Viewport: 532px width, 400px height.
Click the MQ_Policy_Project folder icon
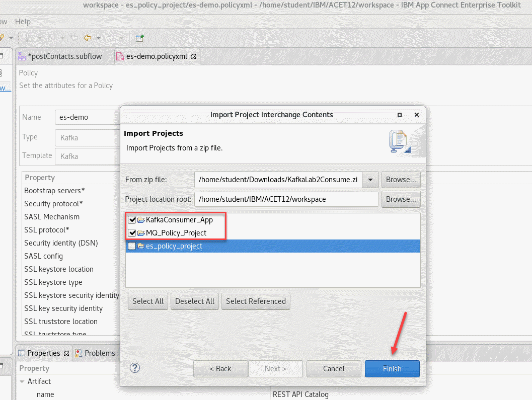[x=141, y=233]
